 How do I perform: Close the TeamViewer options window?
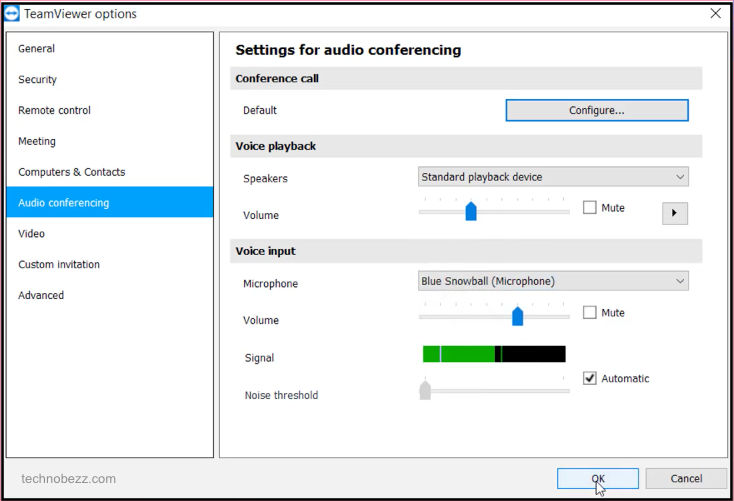click(x=715, y=13)
